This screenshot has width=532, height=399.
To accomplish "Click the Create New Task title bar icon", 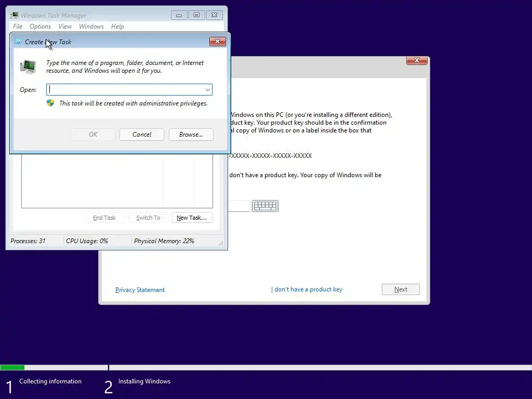I will point(19,42).
